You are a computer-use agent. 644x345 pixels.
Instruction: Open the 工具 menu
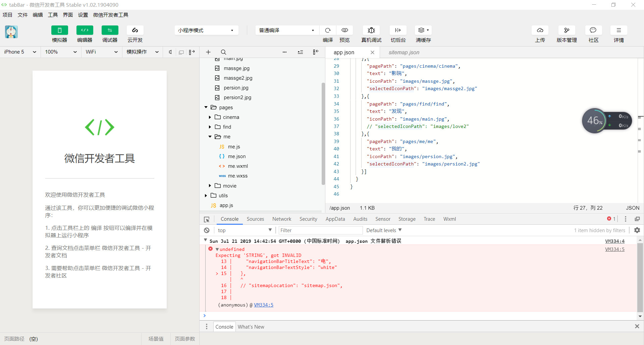(x=53, y=15)
